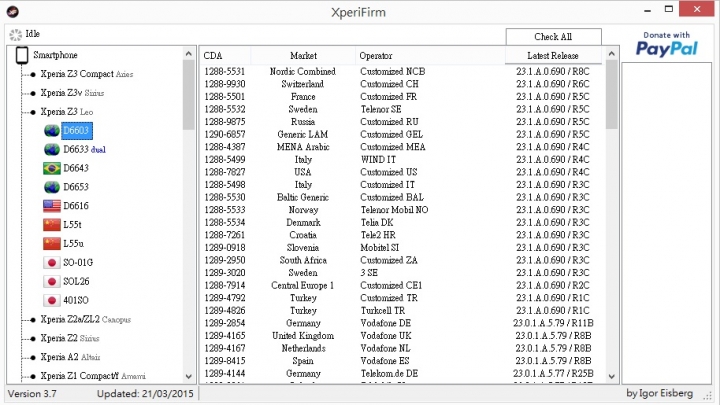This screenshot has width=720, height=405.
Task: Click the Japan flag icon beside SOL26
Action: 52,281
